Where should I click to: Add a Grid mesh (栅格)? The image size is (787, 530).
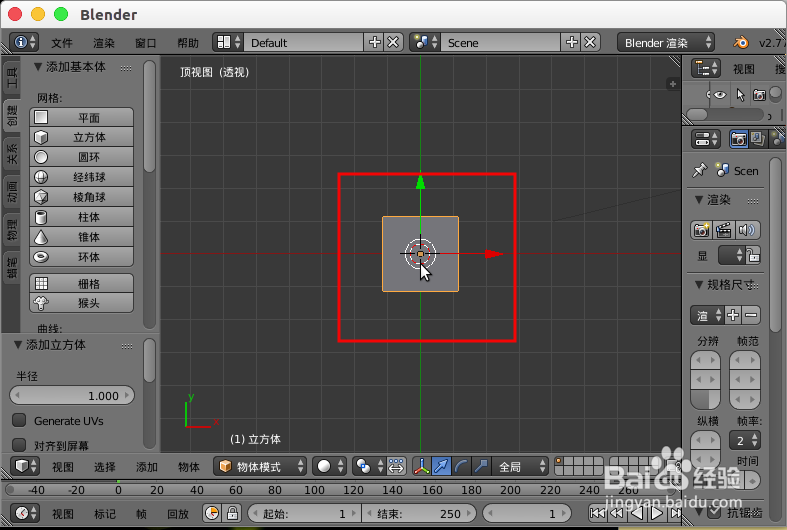[82, 284]
